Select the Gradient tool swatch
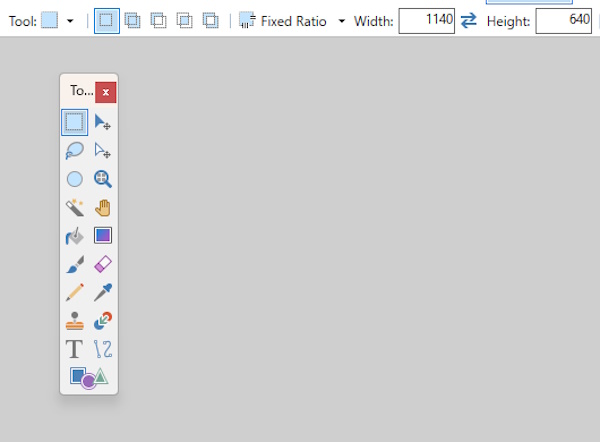600x442 pixels. pyautogui.click(x=102, y=237)
